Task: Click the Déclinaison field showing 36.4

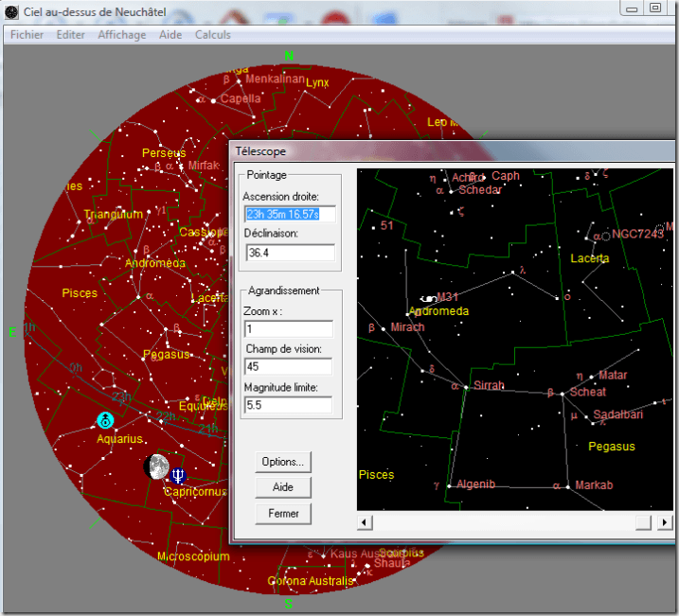Action: [289, 253]
